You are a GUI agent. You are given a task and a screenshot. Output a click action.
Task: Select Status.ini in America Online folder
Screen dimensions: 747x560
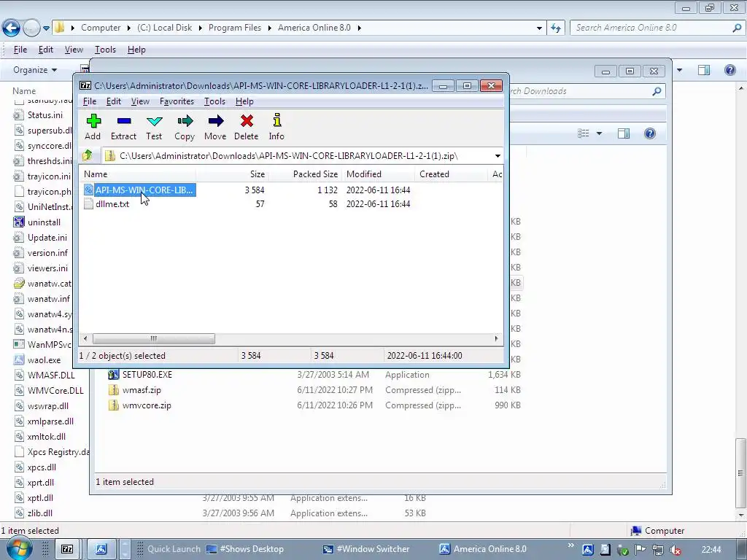tap(38, 114)
